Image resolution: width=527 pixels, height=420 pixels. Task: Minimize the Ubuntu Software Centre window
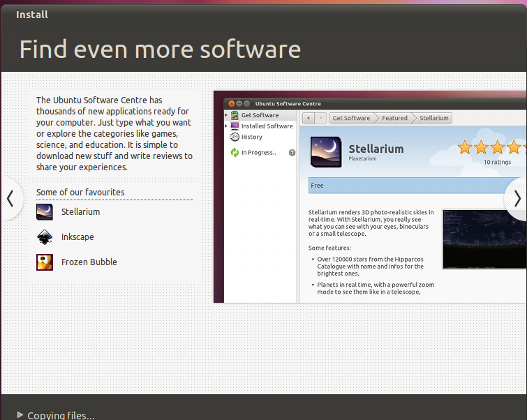pyautogui.click(x=239, y=103)
